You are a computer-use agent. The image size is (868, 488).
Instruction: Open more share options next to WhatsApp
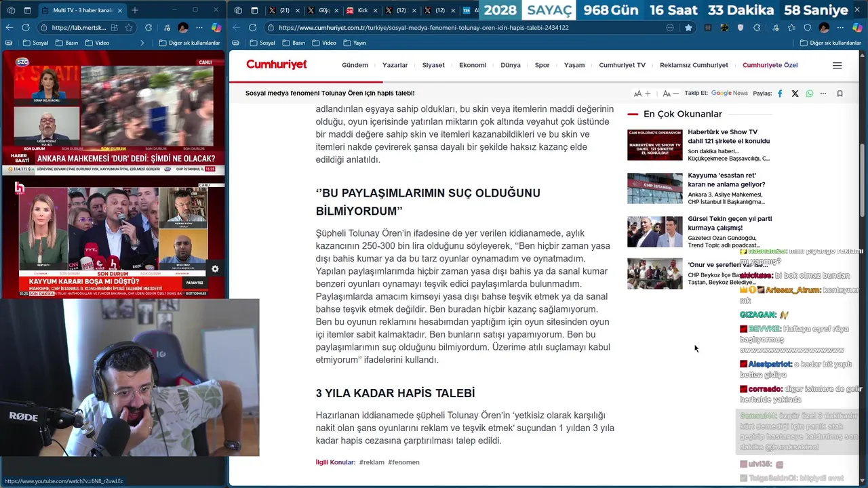[823, 94]
